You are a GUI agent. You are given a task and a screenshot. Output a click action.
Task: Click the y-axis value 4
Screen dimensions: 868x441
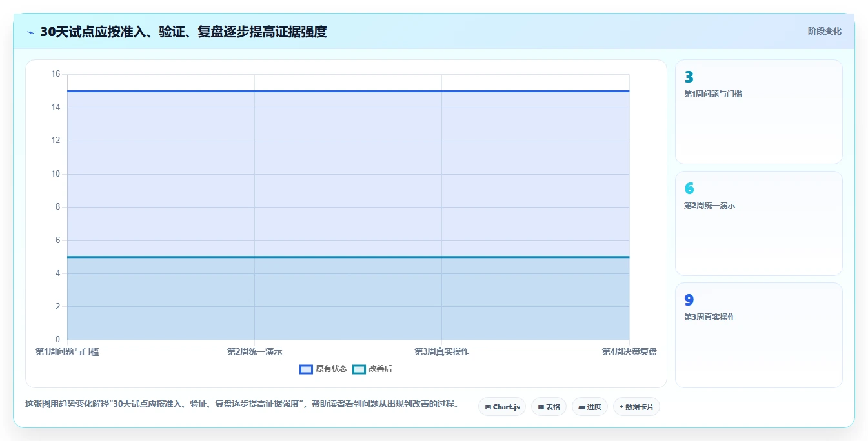point(57,273)
